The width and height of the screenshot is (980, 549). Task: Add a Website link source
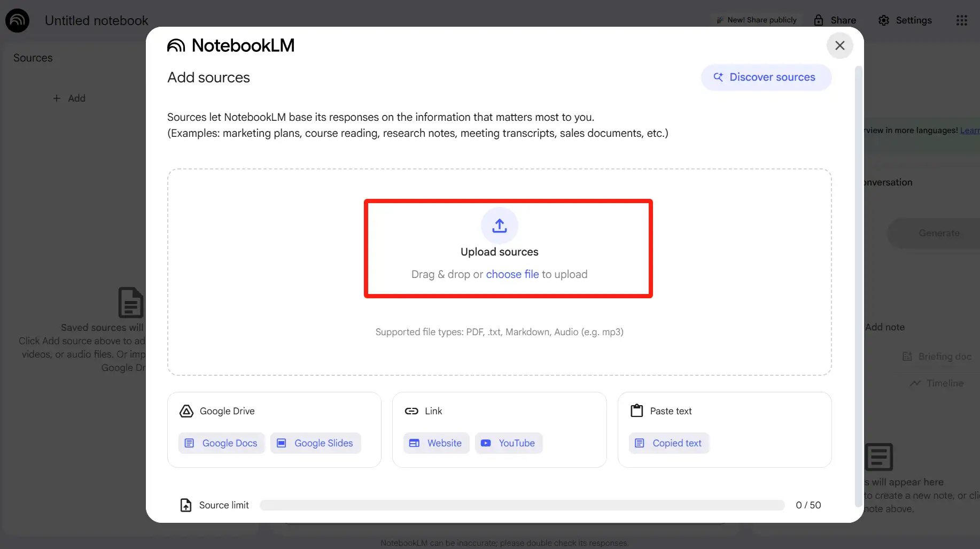[436, 443]
